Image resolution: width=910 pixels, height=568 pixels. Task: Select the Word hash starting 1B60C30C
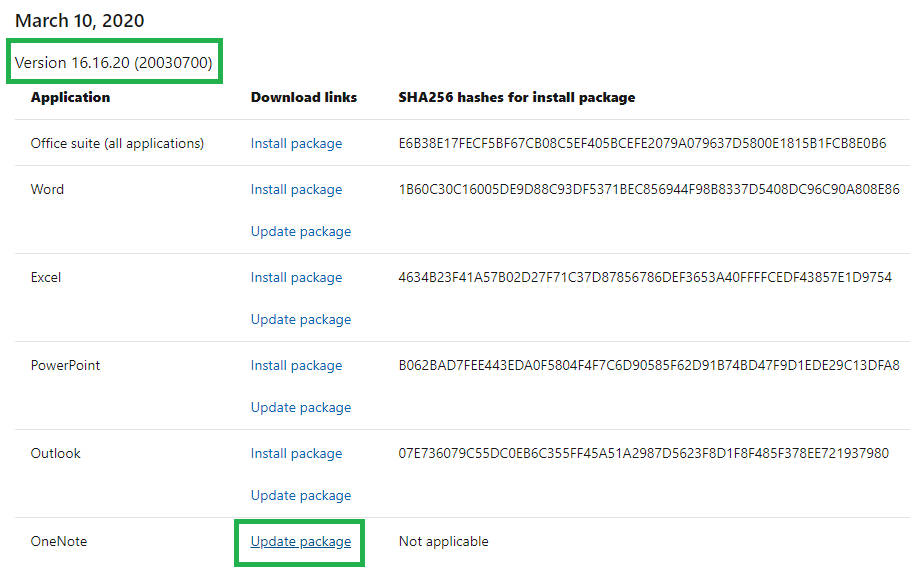(649, 189)
